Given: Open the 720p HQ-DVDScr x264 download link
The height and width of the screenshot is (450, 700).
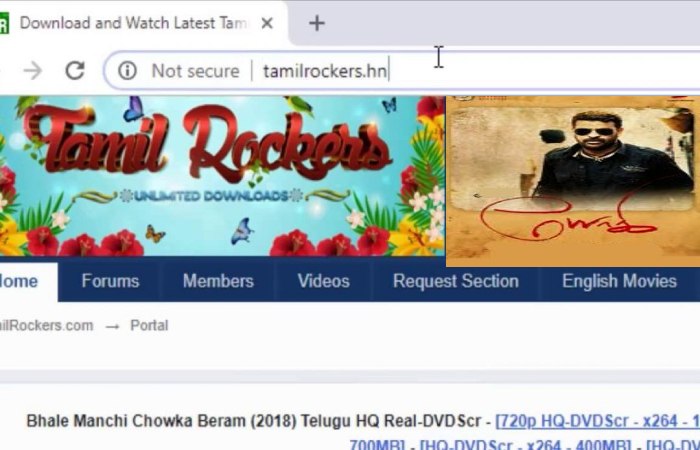Looking at the screenshot, I should 598,421.
